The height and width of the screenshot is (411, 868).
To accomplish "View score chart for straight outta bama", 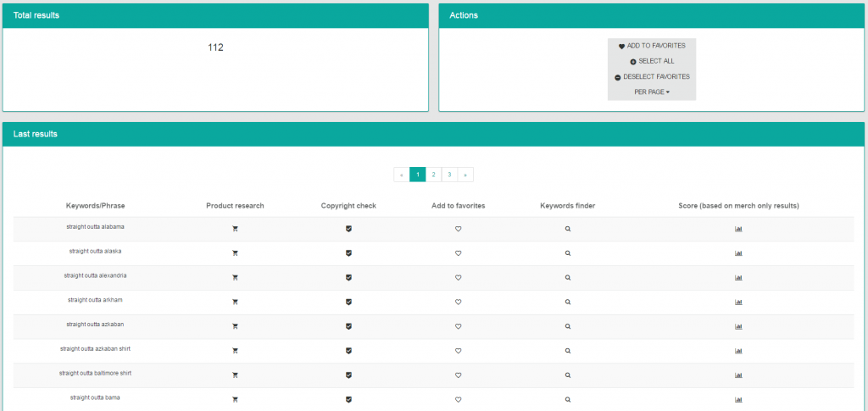I will point(738,399).
